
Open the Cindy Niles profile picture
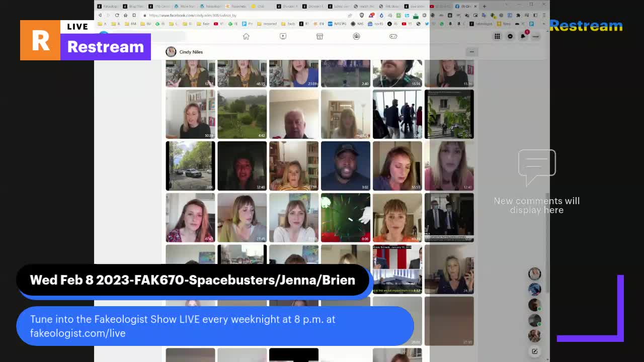171,52
